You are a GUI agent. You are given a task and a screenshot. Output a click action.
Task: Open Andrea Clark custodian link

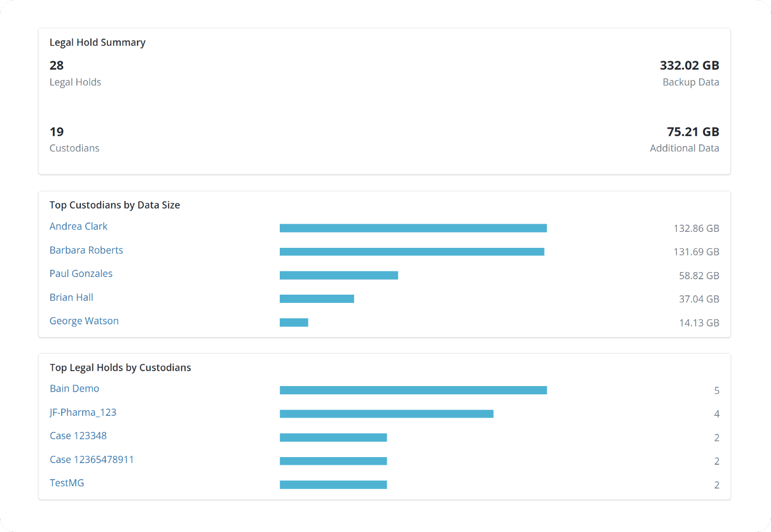coord(78,226)
